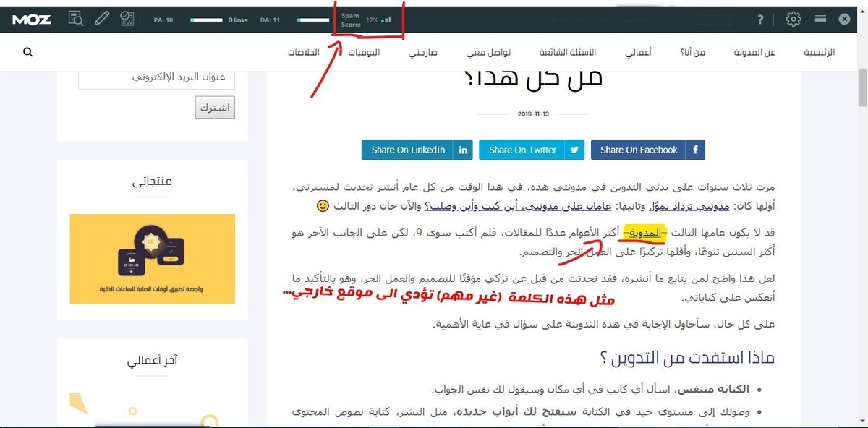Open the MozBar page analysis icon
868x428 pixels.
coord(76,20)
